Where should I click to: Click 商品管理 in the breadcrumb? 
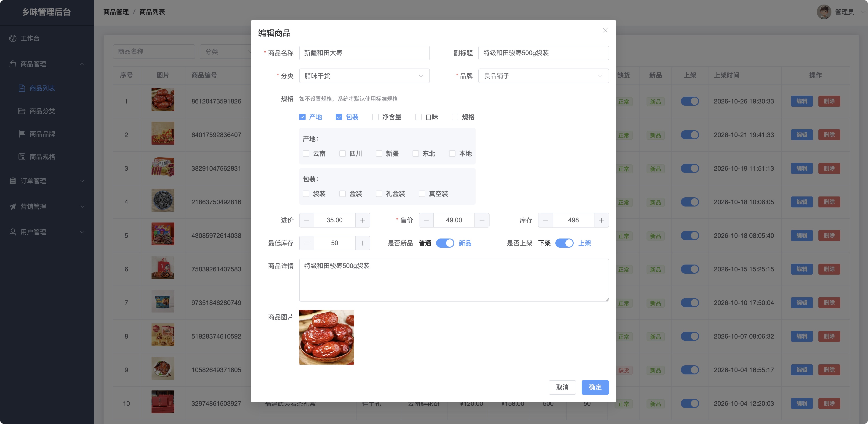pos(116,12)
